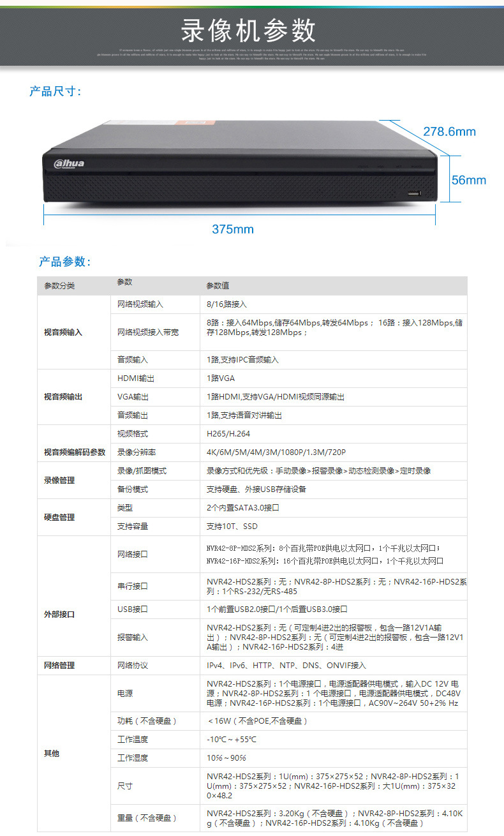The image size is (504, 836).
Task: Click the 支持容量 parameter cell
Action: (x=155, y=526)
